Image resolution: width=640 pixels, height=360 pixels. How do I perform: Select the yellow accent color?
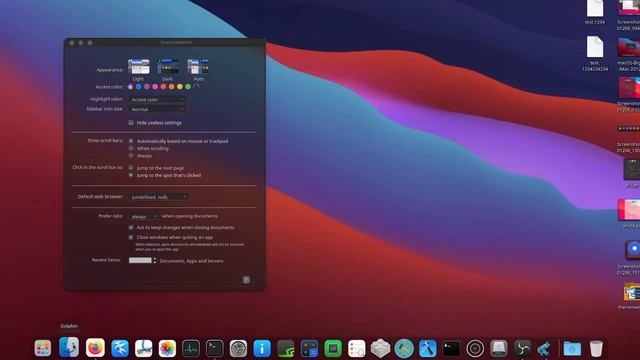pos(180,87)
